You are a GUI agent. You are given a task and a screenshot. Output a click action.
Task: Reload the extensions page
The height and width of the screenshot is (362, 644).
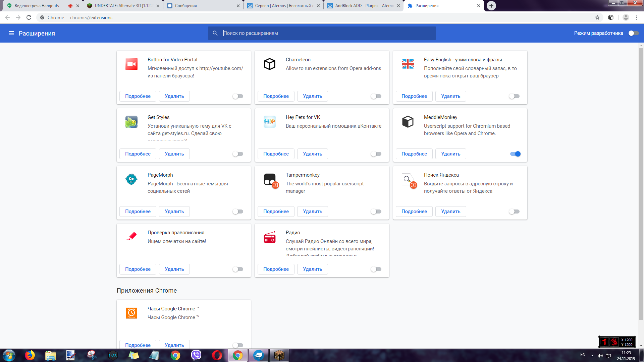(x=29, y=17)
